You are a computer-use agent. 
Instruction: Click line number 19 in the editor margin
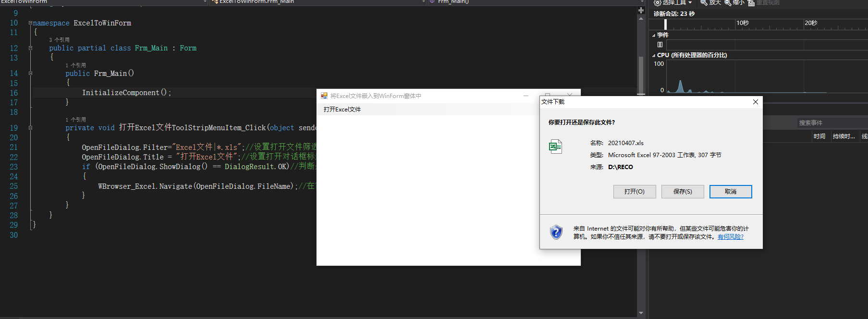[x=14, y=128]
